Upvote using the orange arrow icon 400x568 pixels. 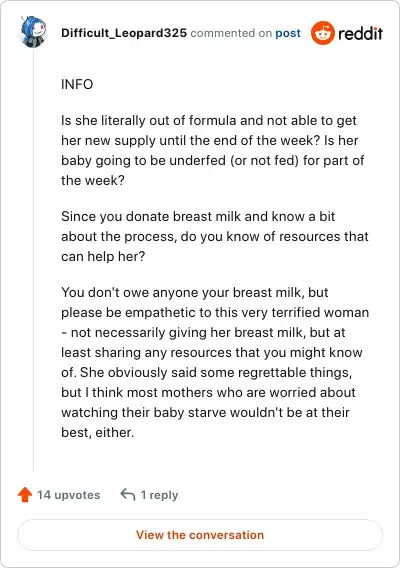[25, 494]
